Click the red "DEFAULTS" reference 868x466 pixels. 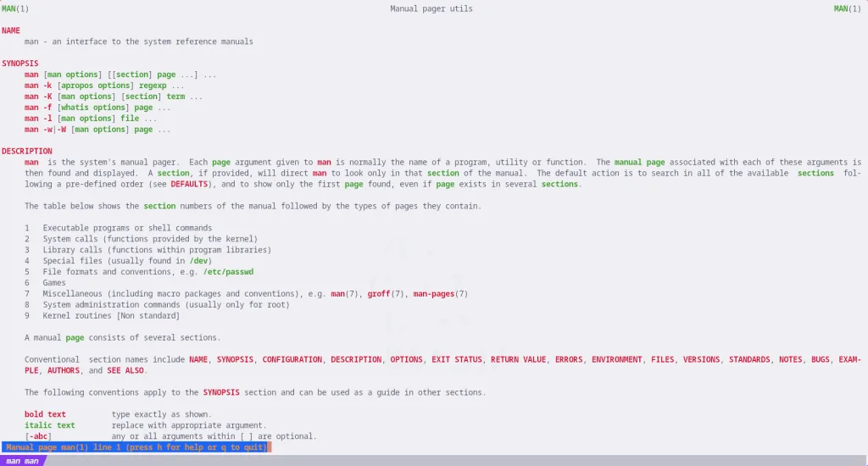click(x=189, y=185)
